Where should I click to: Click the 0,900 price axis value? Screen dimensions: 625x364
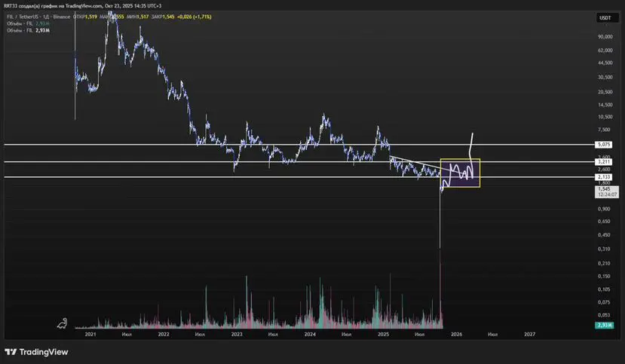(604, 209)
